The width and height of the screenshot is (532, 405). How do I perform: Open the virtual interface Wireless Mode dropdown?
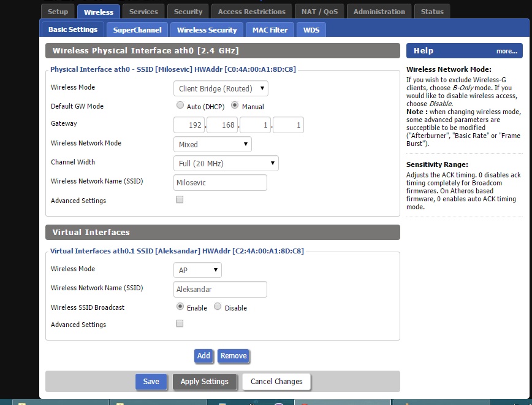coord(197,270)
